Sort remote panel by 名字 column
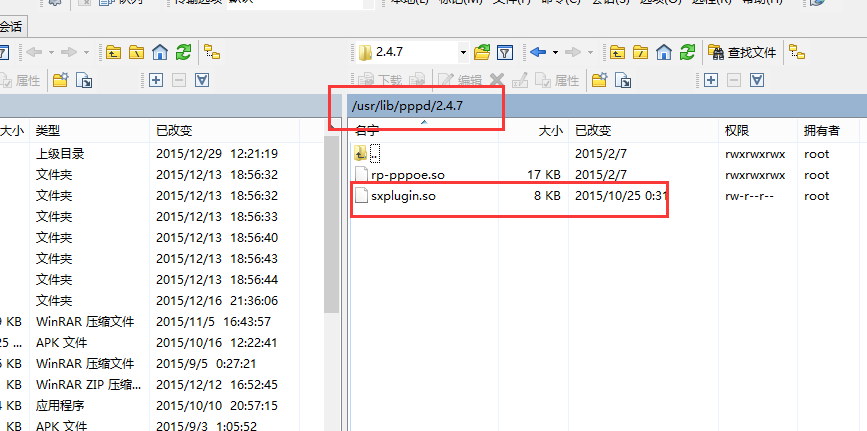Image resolution: width=867 pixels, height=431 pixels. [424, 131]
